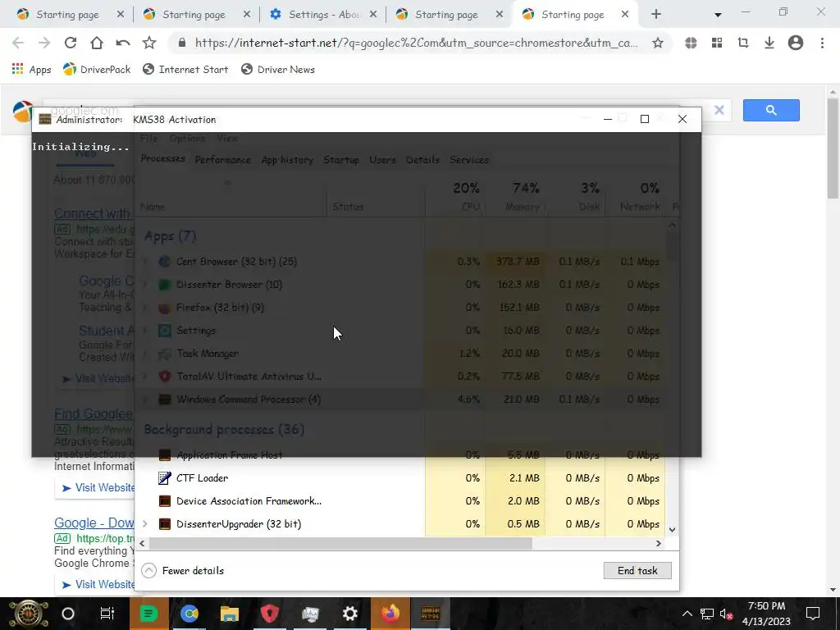Image resolution: width=840 pixels, height=630 pixels.
Task: Open Apps in the bookmarks bar
Action: [32, 69]
